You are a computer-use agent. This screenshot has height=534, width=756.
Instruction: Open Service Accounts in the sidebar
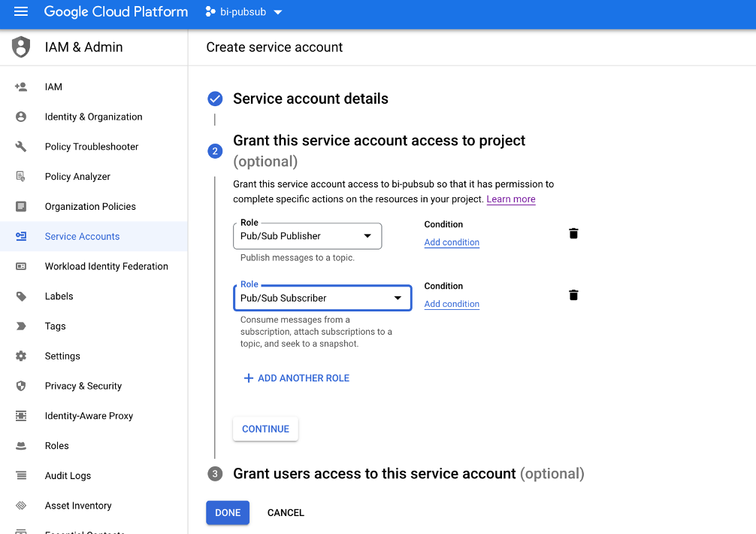[x=82, y=236]
